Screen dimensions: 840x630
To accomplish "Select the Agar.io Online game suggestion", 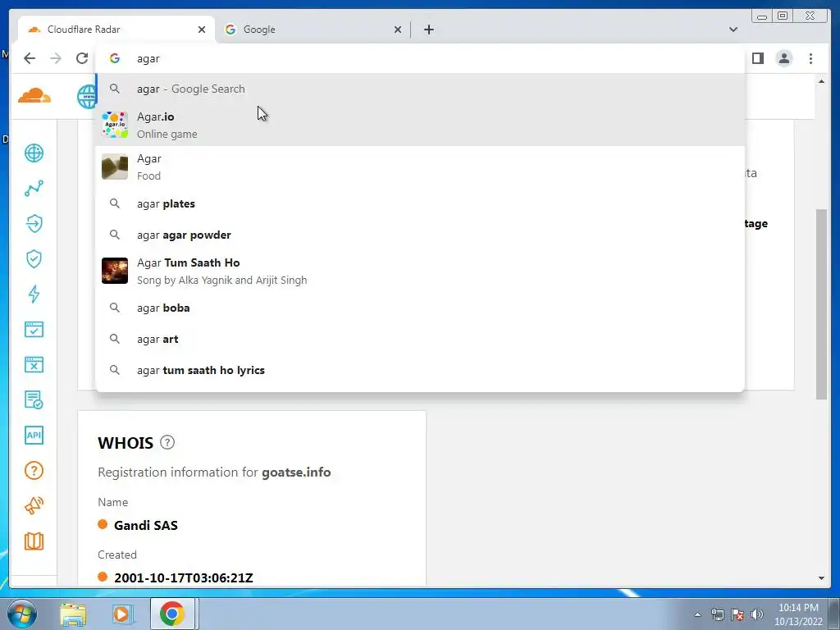I will tap(420, 125).
